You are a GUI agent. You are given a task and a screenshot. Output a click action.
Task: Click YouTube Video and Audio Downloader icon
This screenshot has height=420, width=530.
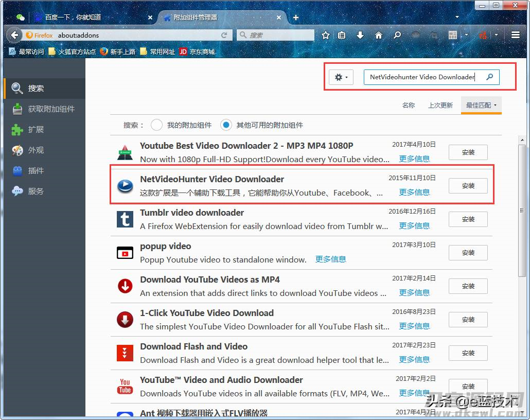click(125, 387)
